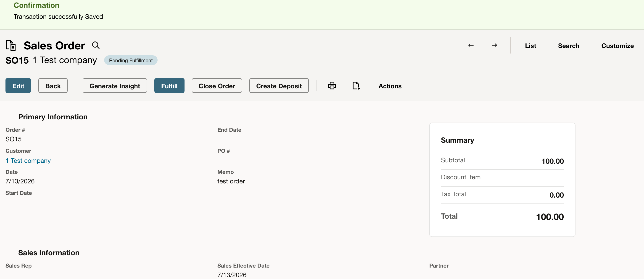Select the date 7/13/2026 under Date

click(x=20, y=181)
